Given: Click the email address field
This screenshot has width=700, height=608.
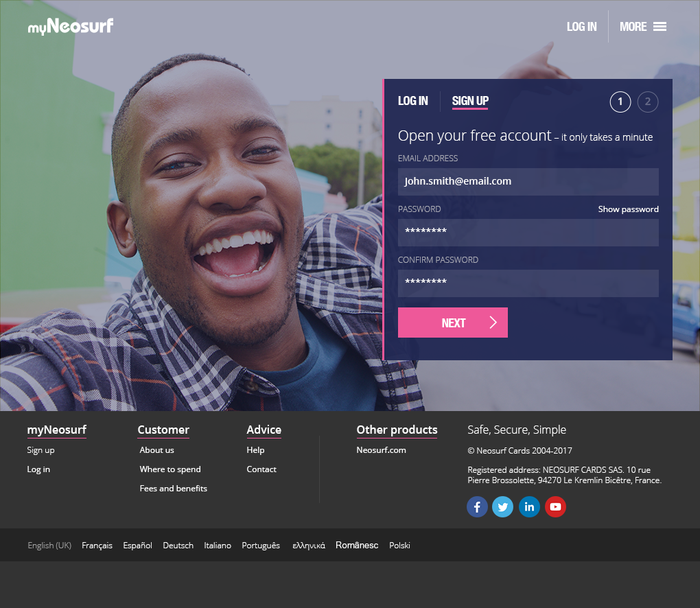Looking at the screenshot, I should 528,182.
